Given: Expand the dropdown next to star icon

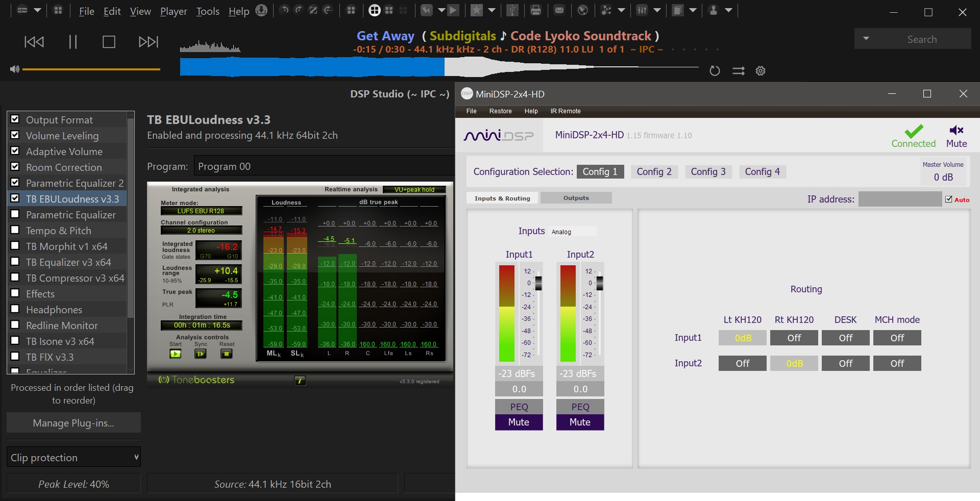Looking at the screenshot, I should pyautogui.click(x=492, y=10).
